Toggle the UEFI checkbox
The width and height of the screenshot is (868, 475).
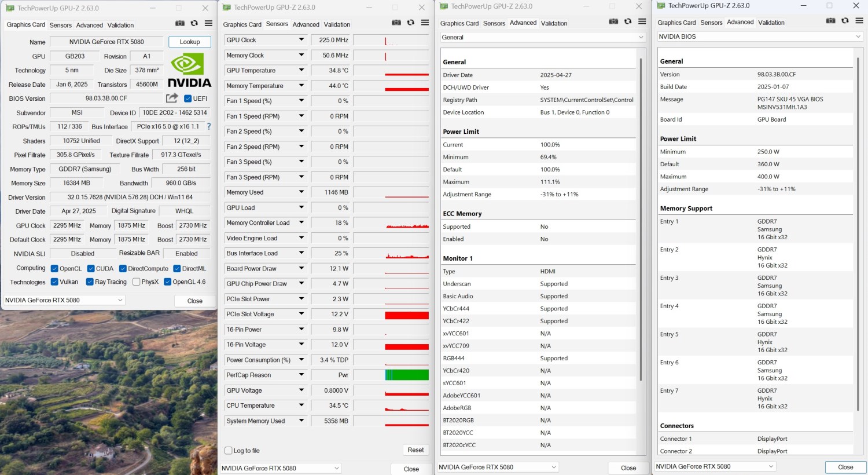[187, 98]
